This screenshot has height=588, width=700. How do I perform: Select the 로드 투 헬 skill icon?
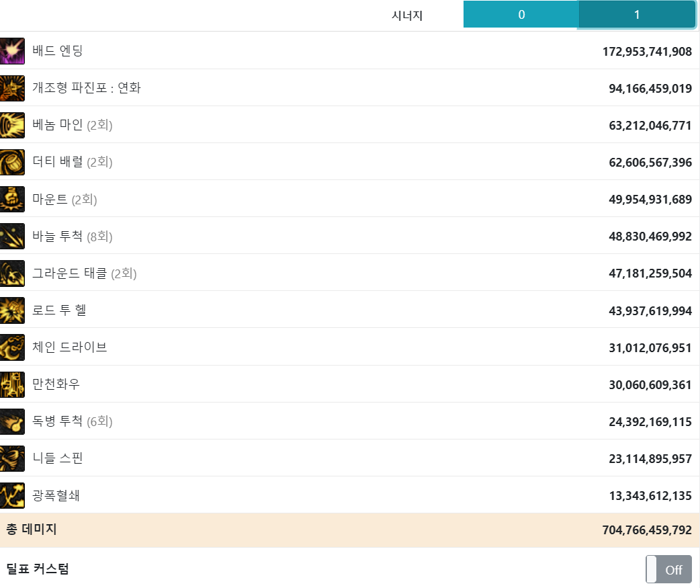12,310
